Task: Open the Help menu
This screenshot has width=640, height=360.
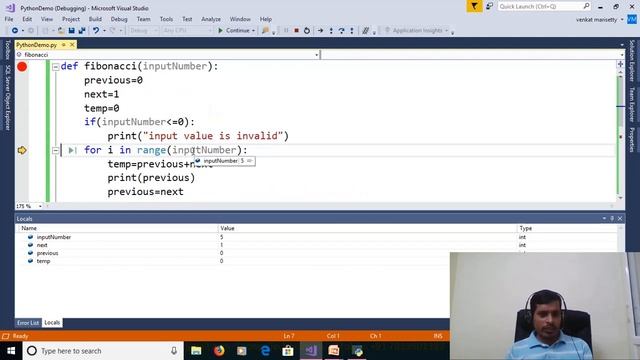Action: (266, 19)
